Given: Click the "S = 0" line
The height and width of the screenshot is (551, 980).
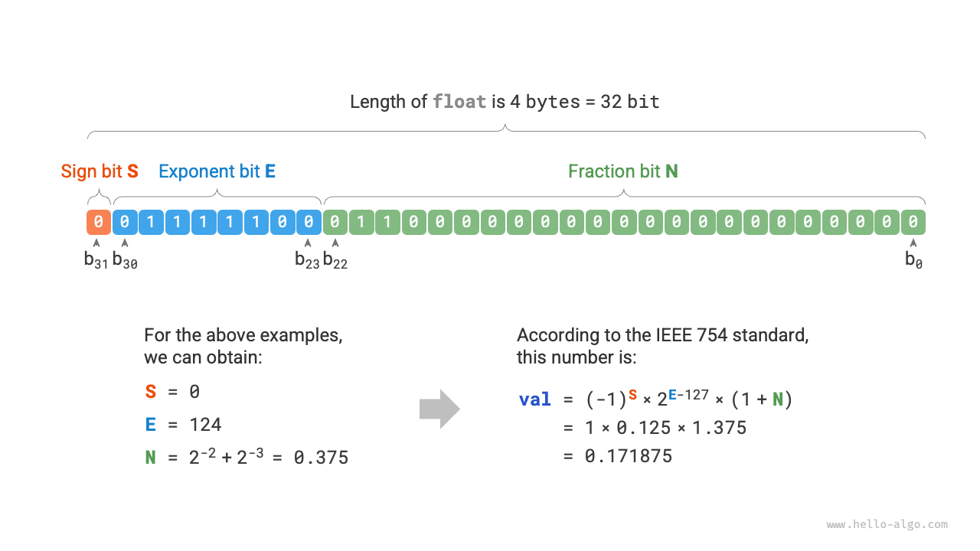Looking at the screenshot, I should (x=172, y=392).
